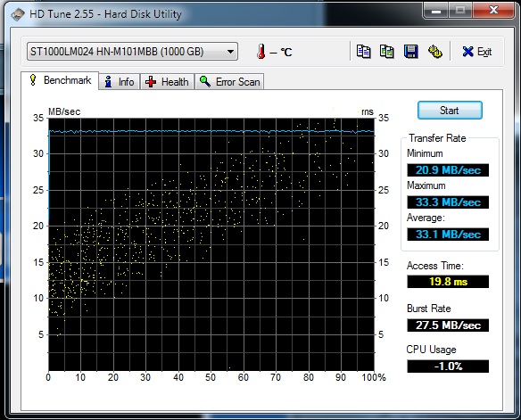
Task: Open the Error Scan tab
Action: (229, 82)
